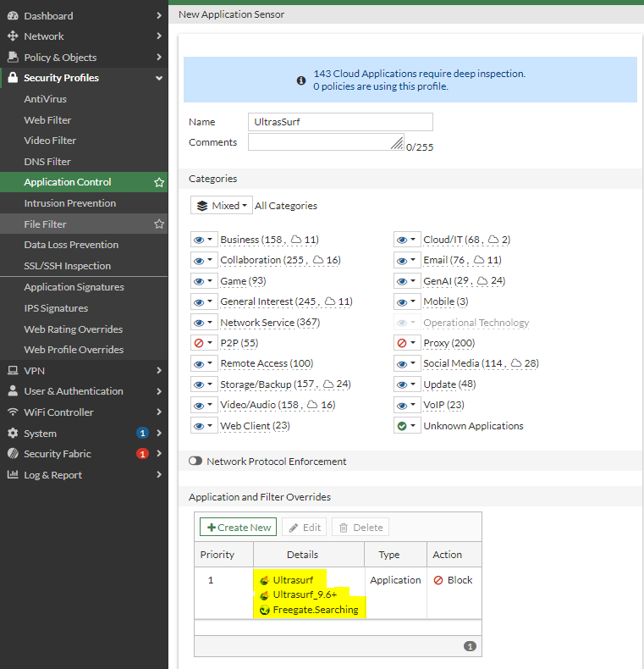
Task: Click the Block action icon in override row
Action: tap(438, 580)
